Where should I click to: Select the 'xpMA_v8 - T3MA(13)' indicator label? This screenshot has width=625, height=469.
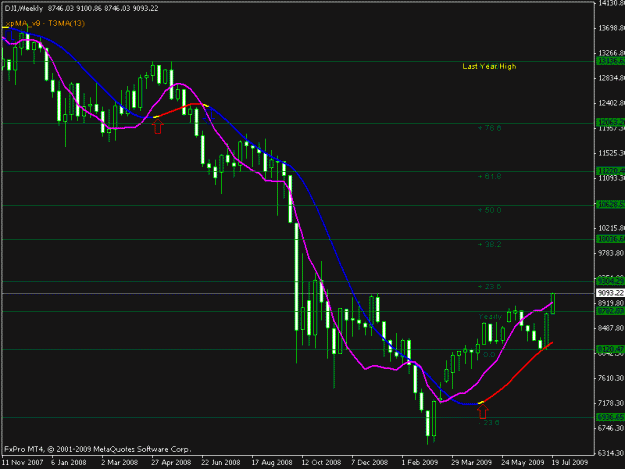coord(45,24)
